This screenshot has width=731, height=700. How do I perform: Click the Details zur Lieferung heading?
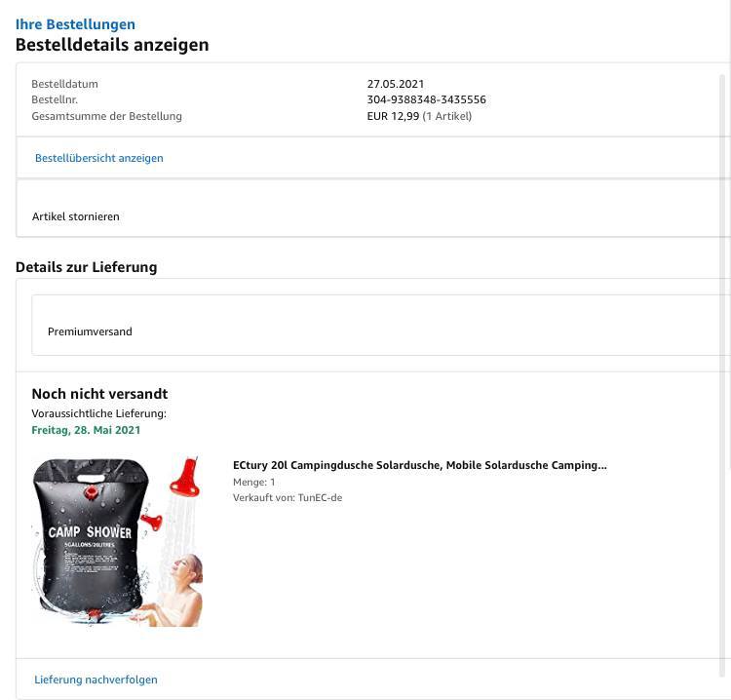coord(86,267)
